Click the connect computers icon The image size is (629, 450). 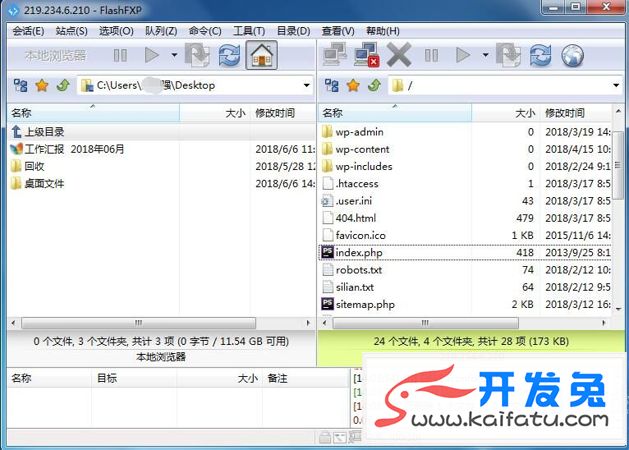click(334, 55)
